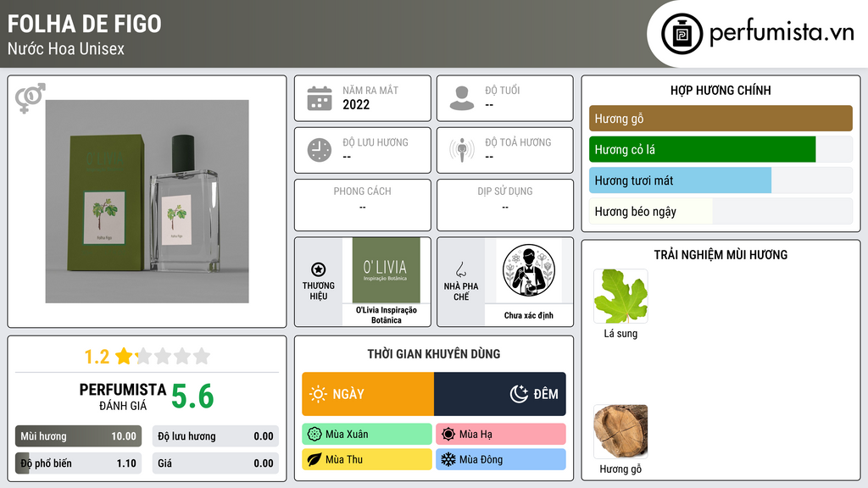
Task: Choose the Mùa Đông season tag
Action: coord(501,459)
